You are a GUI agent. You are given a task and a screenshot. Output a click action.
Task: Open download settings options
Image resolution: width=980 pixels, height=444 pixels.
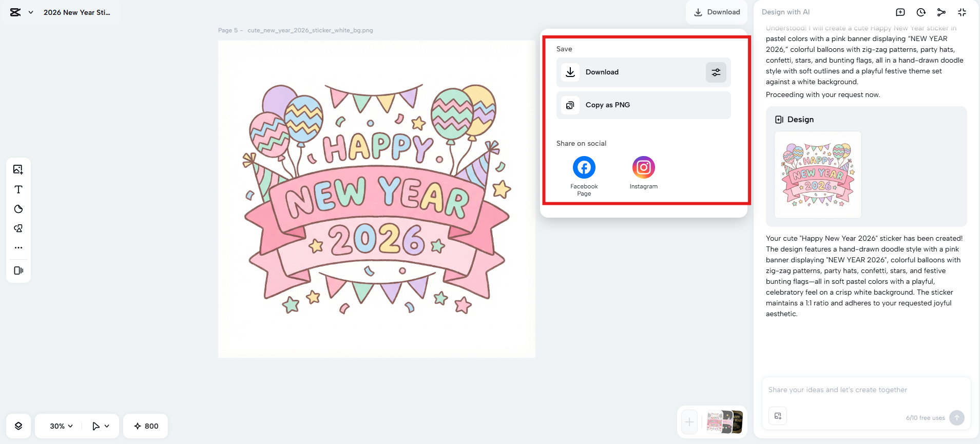[x=716, y=72]
